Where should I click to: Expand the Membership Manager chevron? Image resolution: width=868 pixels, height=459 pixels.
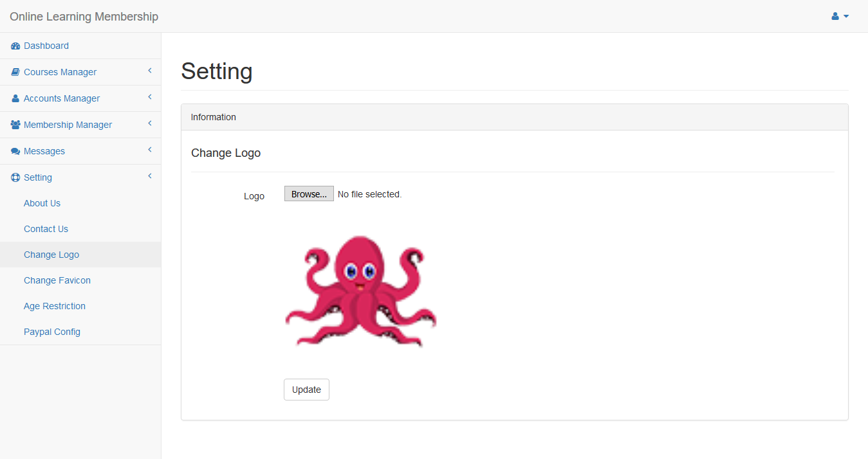(x=149, y=123)
